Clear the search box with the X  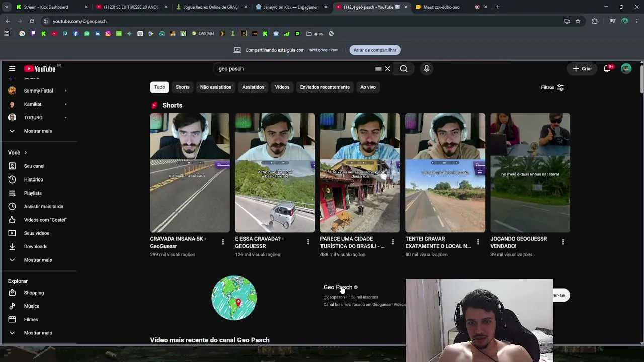coord(387,69)
